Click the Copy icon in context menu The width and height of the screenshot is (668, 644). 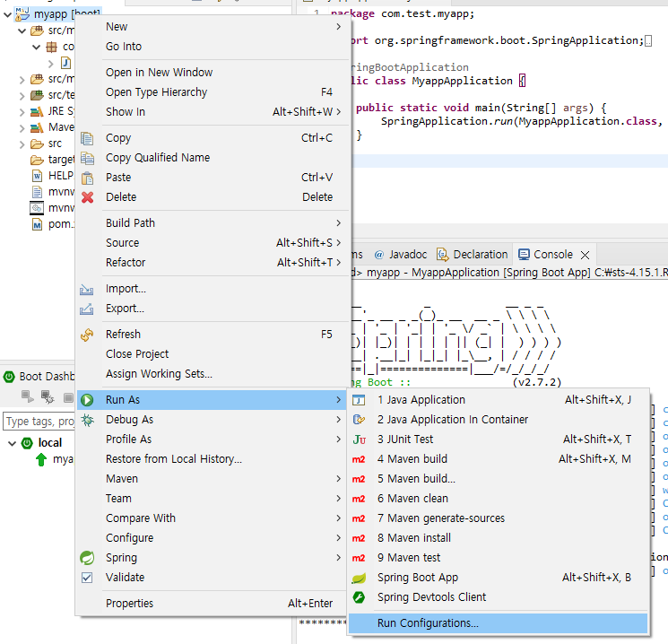point(87,138)
